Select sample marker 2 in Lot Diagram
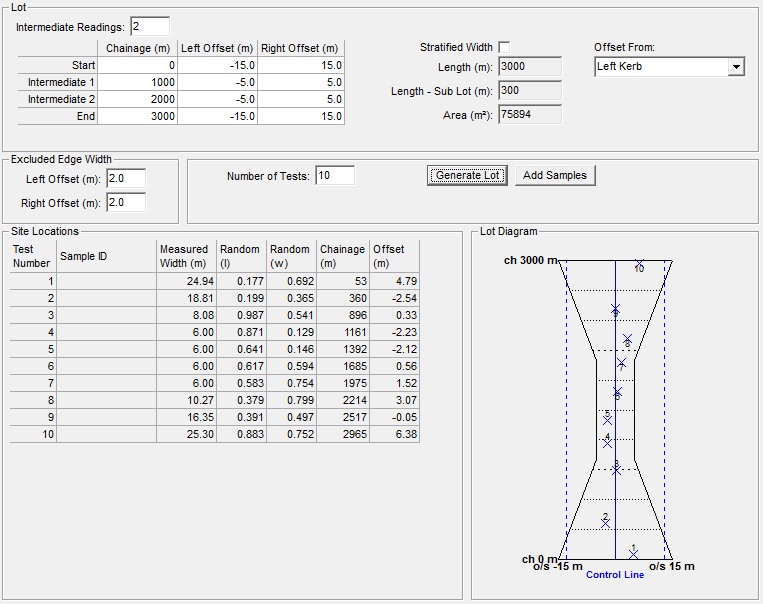763x604 pixels. (x=605, y=521)
